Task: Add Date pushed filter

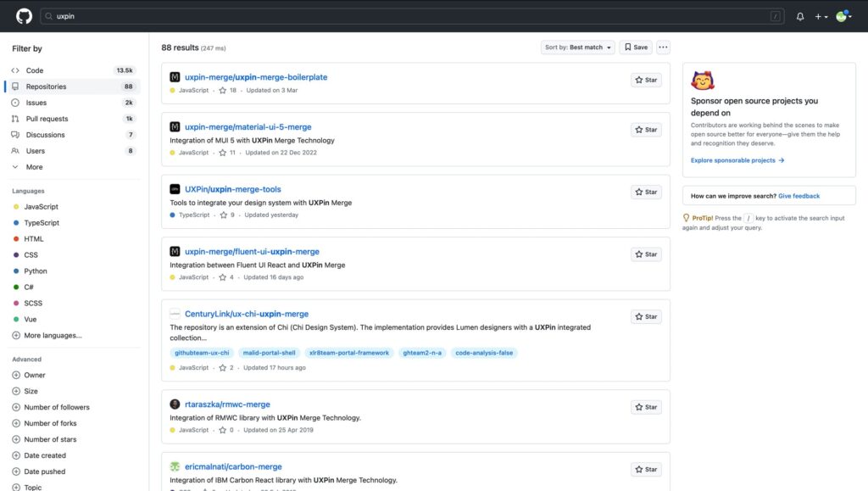Action: [39, 471]
